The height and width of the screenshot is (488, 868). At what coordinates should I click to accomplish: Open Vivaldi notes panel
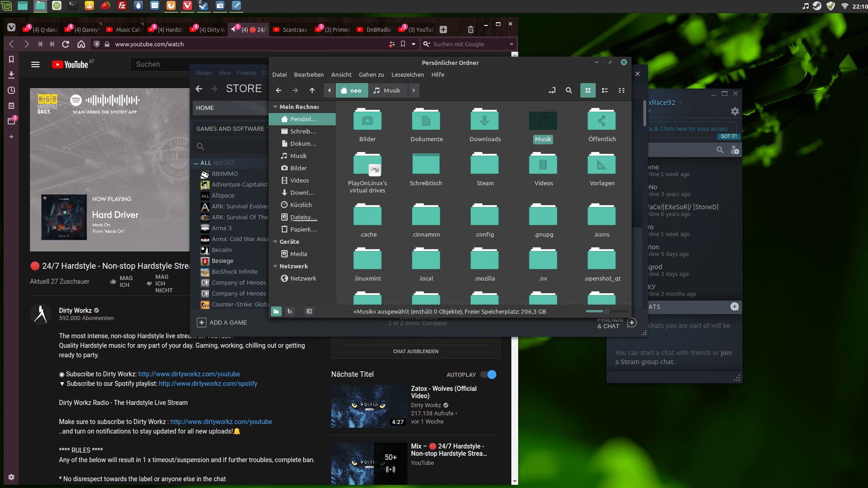(x=11, y=106)
